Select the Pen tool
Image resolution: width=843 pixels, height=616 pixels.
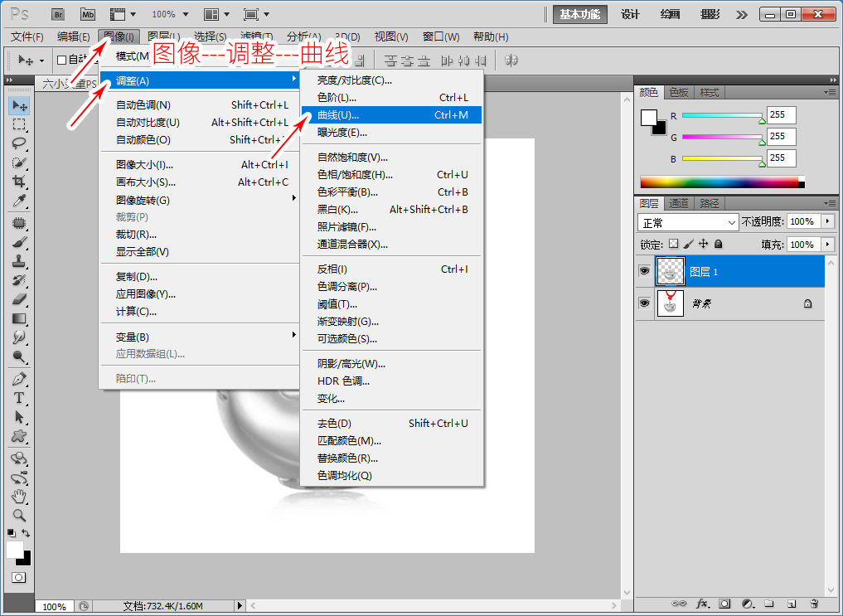[x=19, y=379]
